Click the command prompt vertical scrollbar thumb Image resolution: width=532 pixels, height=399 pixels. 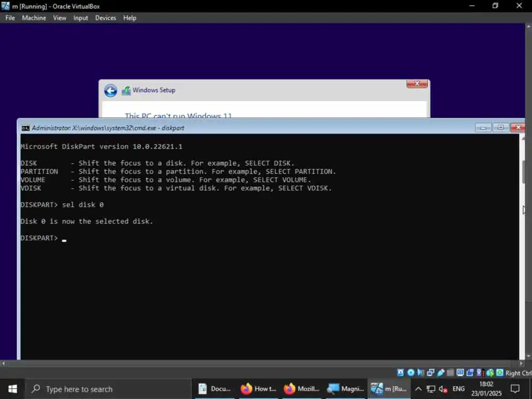tap(525, 172)
